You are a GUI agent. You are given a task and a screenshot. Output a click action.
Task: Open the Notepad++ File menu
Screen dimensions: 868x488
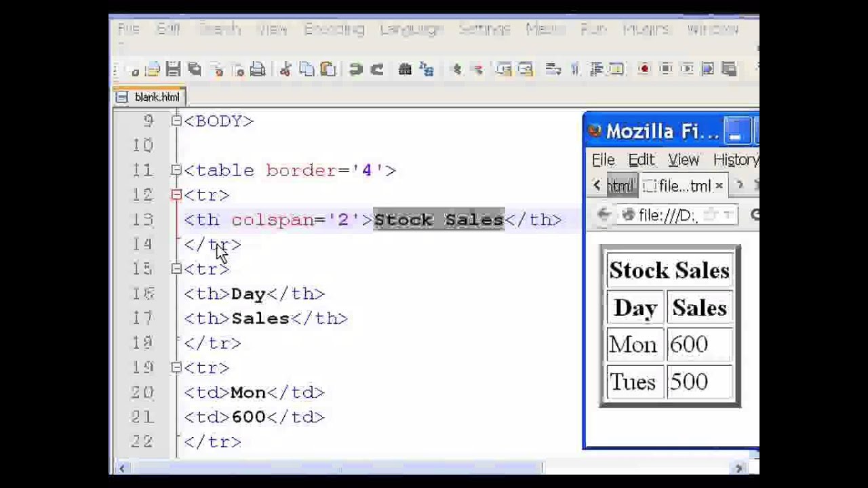[128, 29]
